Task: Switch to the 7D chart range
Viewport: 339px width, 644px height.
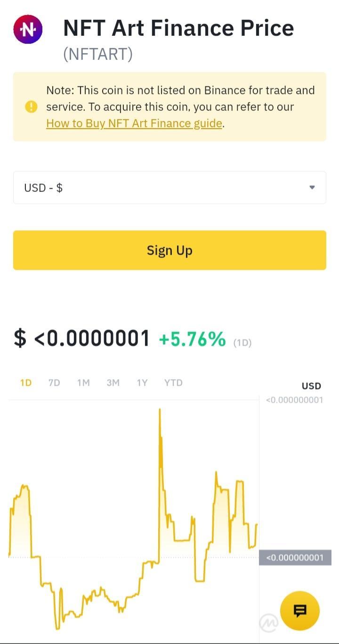Action: point(54,383)
